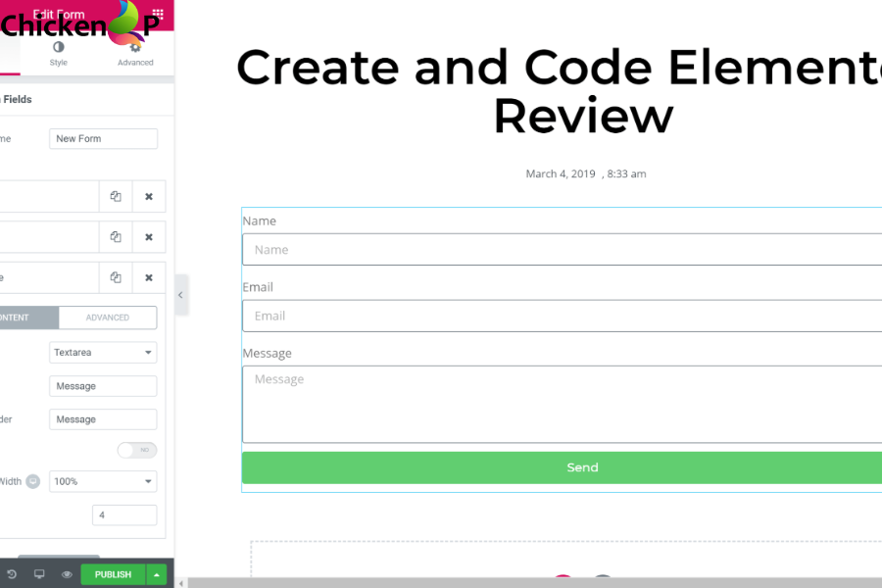
Task: Open revision history at bottom left
Action: [x=13, y=574]
